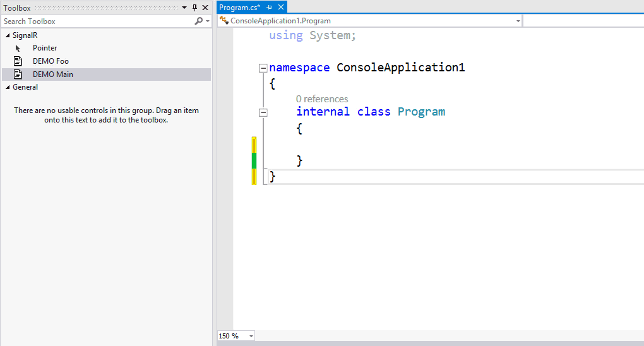Toggle auto-hide pin on Toolbox panel
This screenshot has height=346, width=644.
point(194,8)
